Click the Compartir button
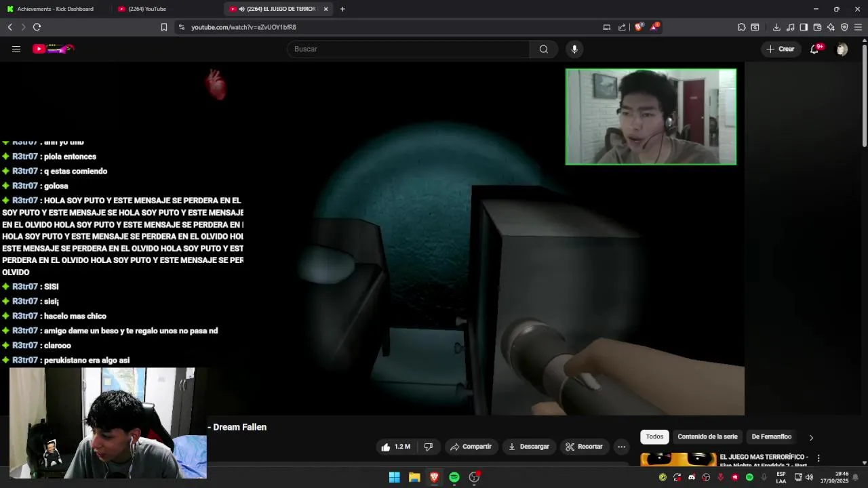The image size is (868, 488). click(x=471, y=447)
